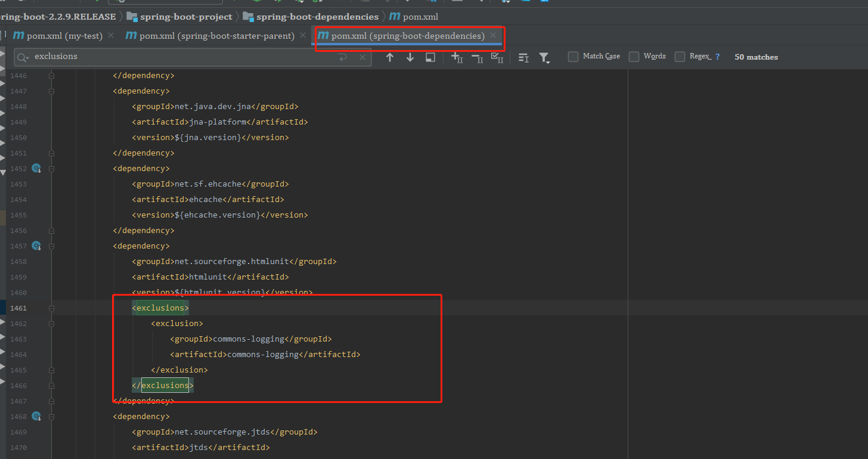Image resolution: width=868 pixels, height=459 pixels.
Task: Close pom.xml (my-test) tab
Action: pyautogui.click(x=110, y=36)
